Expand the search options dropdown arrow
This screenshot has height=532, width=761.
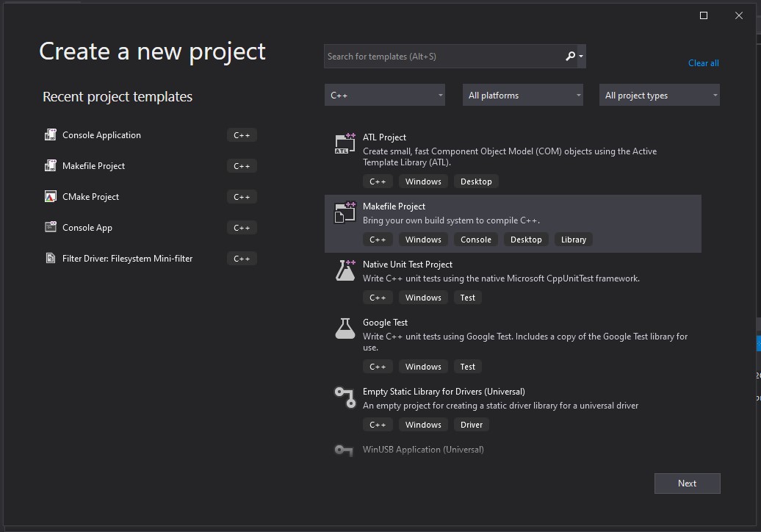tap(581, 57)
